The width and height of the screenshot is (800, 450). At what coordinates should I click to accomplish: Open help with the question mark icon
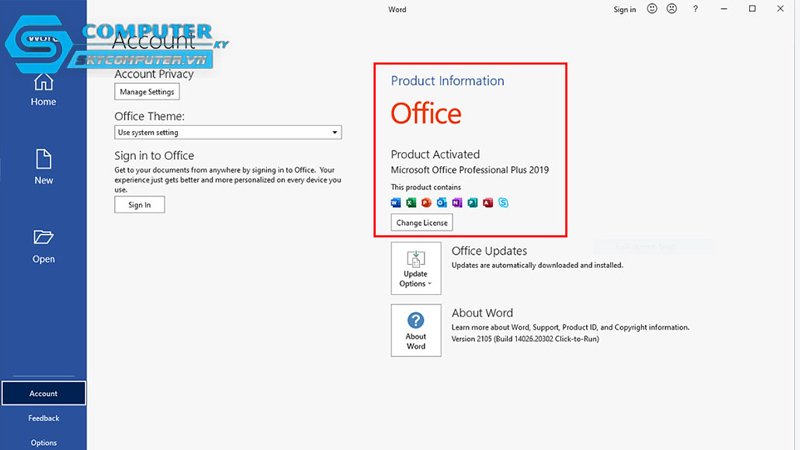coord(695,9)
